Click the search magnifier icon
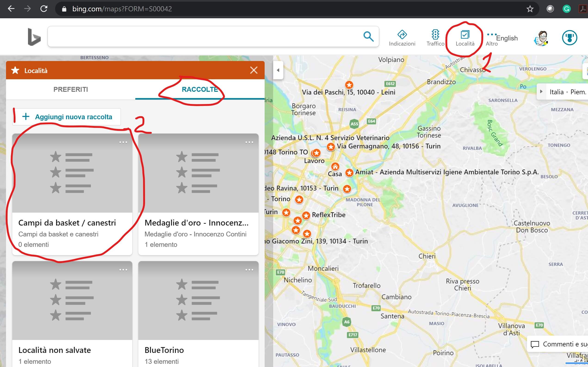The height and width of the screenshot is (367, 588). tap(368, 37)
